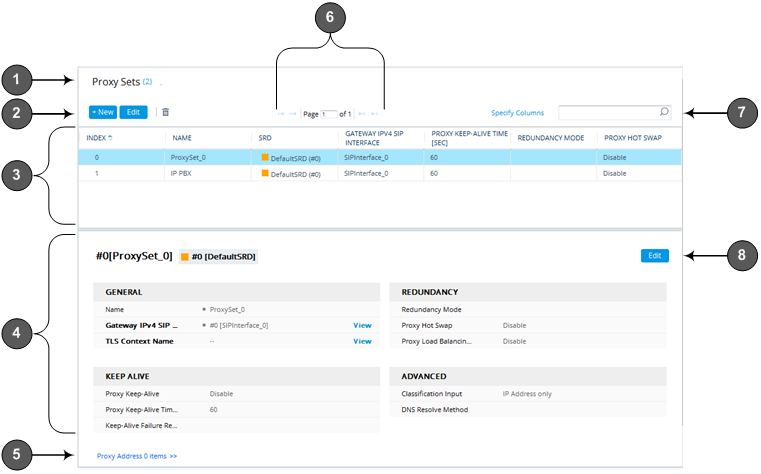The height and width of the screenshot is (474, 761).
Task: Click the orange SRD icon in IP PBX row
Action: click(265, 174)
